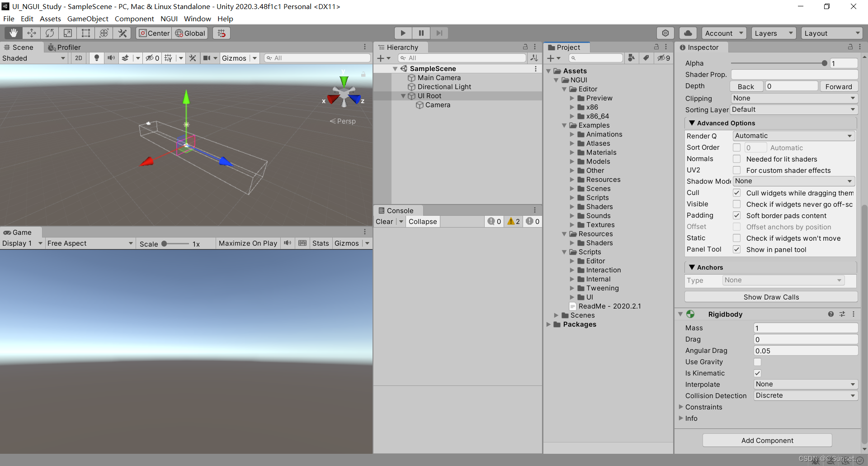This screenshot has width=868, height=466.
Task: Toggle Padding soft border checkbox
Action: point(737,215)
